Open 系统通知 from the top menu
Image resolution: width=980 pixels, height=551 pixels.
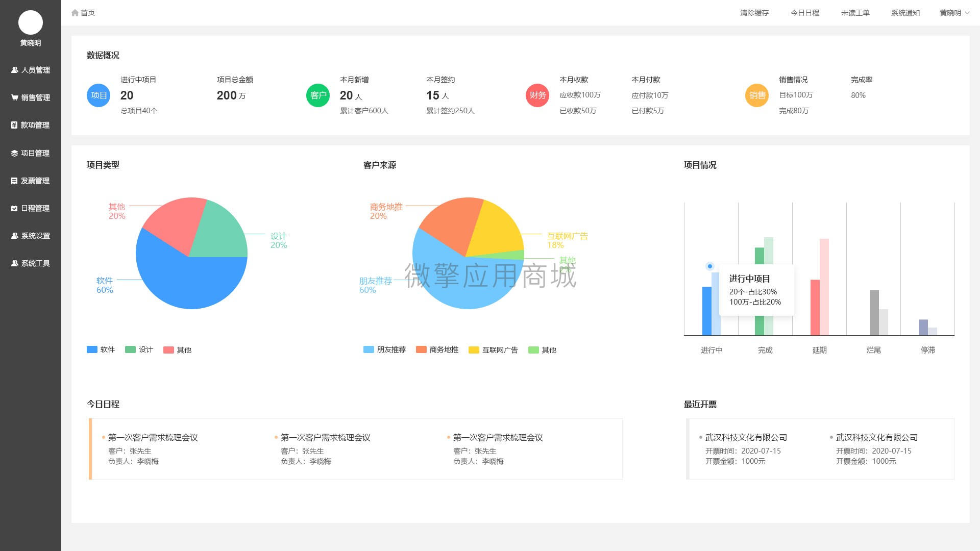coord(904,12)
